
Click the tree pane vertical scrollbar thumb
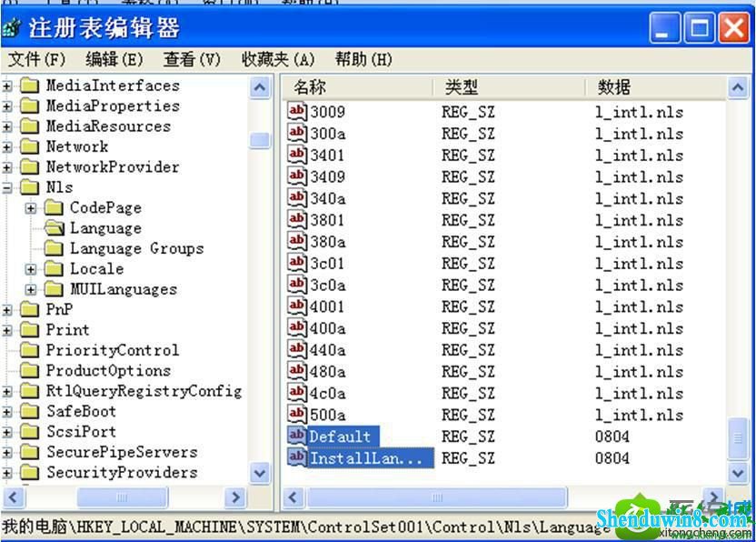coord(260,140)
